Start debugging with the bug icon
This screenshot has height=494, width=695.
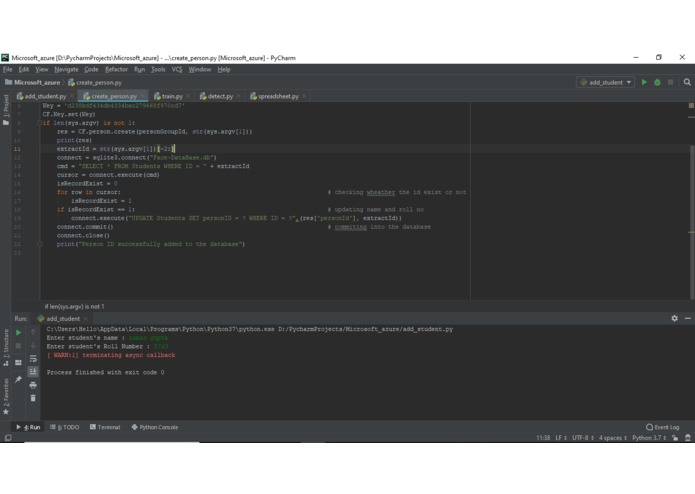pos(657,82)
